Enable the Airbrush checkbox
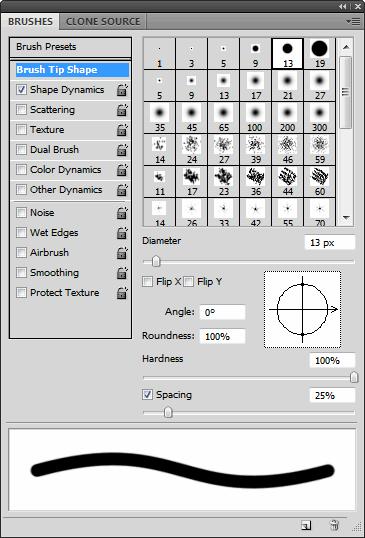The width and height of the screenshot is (365, 538). coord(21,253)
